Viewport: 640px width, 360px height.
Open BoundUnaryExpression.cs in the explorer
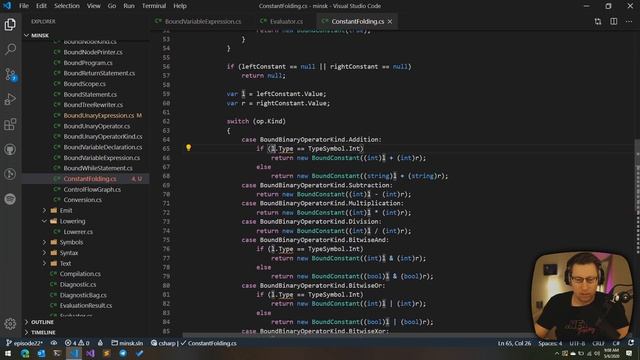(98, 116)
